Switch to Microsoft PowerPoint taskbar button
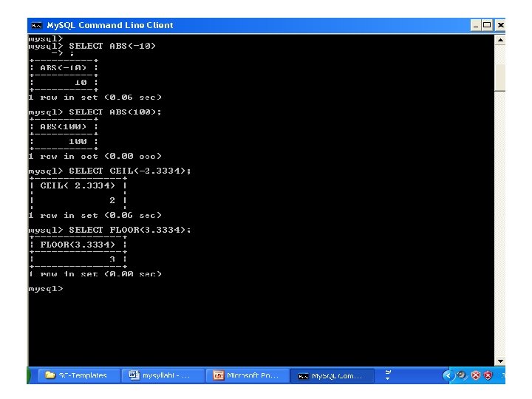The image size is (532, 399). pyautogui.click(x=248, y=375)
